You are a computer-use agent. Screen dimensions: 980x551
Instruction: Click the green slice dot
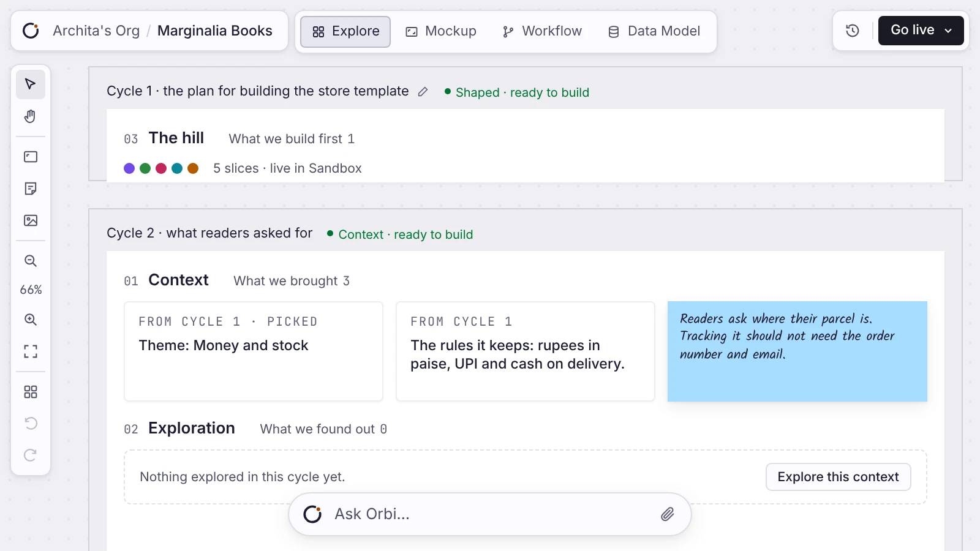pyautogui.click(x=145, y=168)
